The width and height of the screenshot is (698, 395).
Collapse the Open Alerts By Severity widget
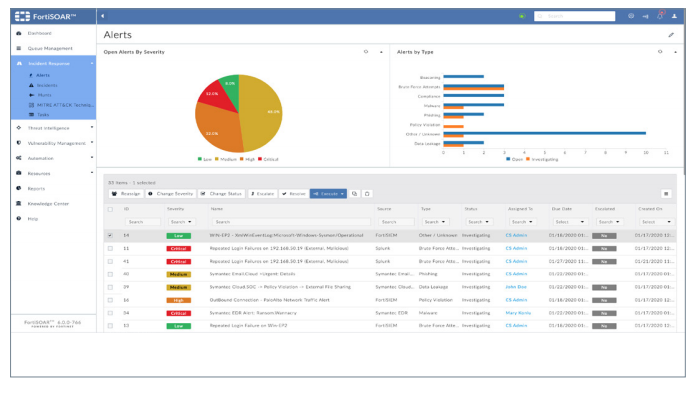pyautogui.click(x=381, y=52)
